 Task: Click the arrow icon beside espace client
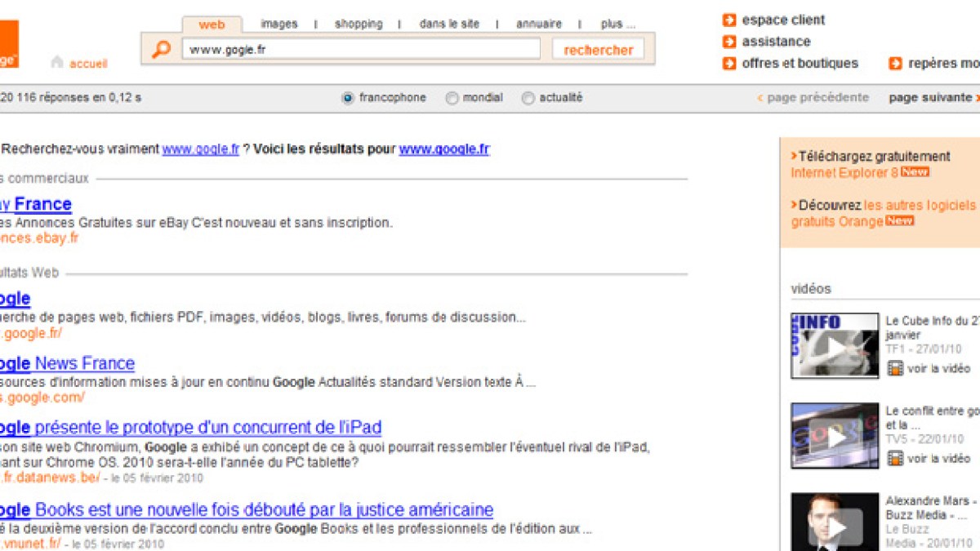tap(729, 20)
